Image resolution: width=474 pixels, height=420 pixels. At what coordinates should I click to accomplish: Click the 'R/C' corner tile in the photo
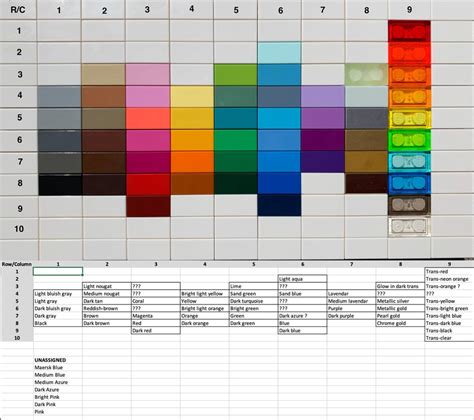pyautogui.click(x=18, y=10)
